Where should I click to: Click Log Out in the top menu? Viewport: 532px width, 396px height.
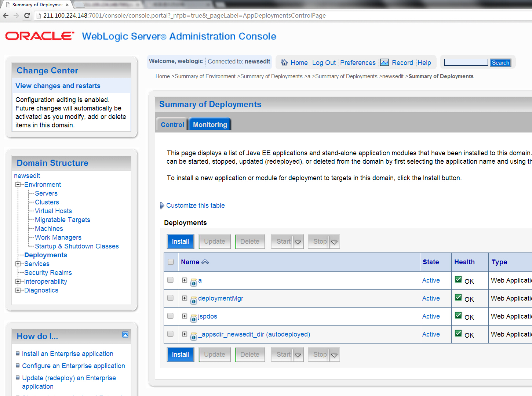324,63
